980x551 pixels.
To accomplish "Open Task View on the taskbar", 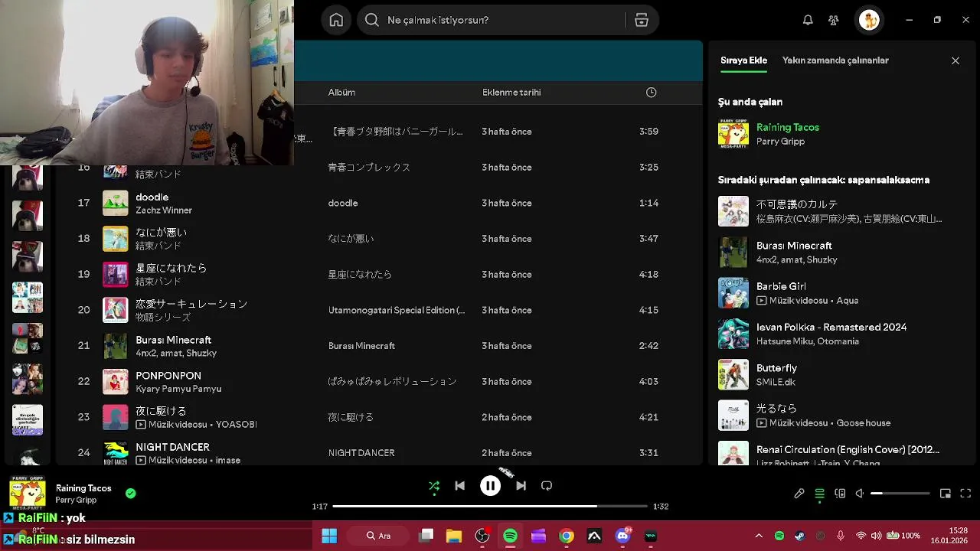I will click(x=426, y=536).
